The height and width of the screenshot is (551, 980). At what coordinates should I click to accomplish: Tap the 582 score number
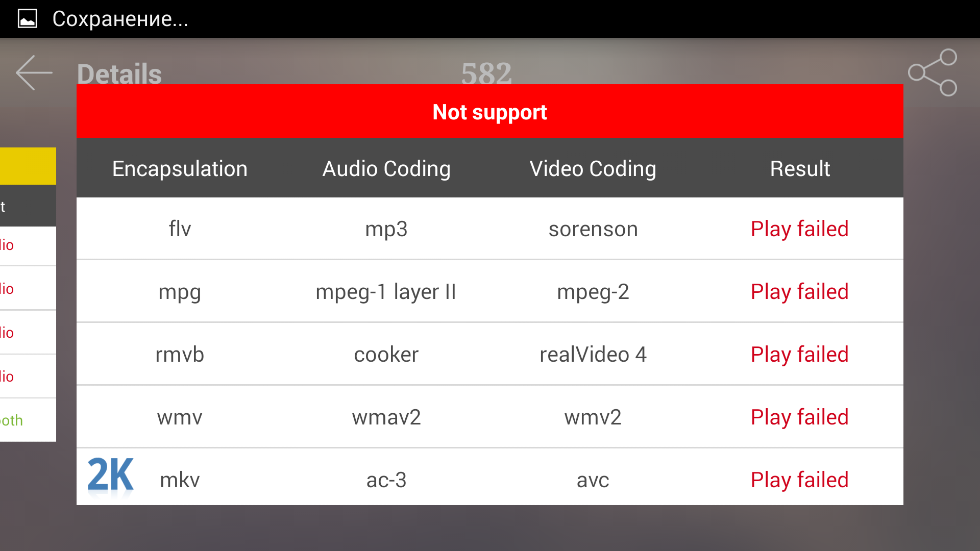click(x=486, y=73)
